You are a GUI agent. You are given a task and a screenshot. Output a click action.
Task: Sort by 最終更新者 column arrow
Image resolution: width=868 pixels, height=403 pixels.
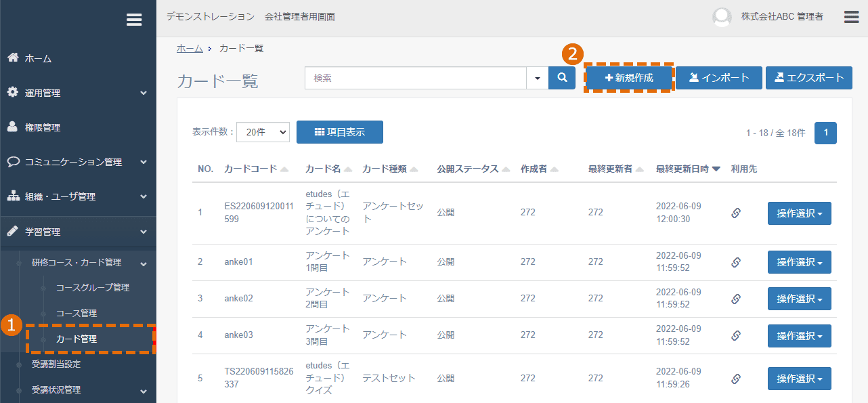pos(639,169)
